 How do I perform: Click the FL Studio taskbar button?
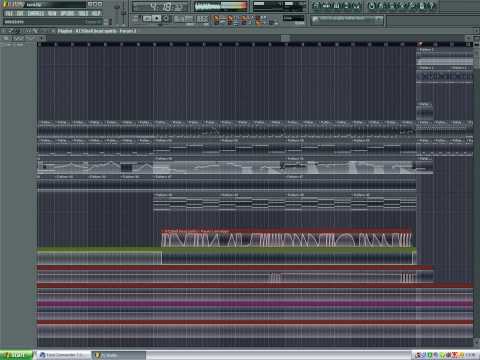tap(119, 355)
